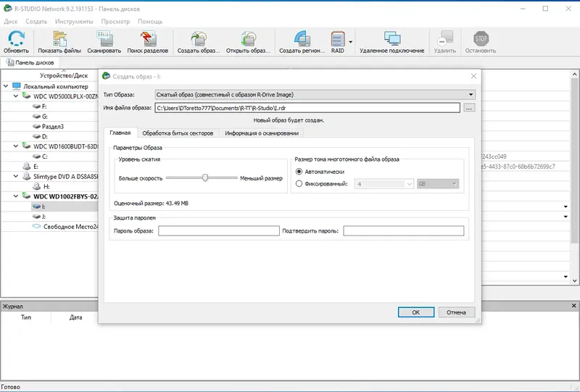Click the Устройство/Диск column header
580x392 pixels.
(64, 75)
